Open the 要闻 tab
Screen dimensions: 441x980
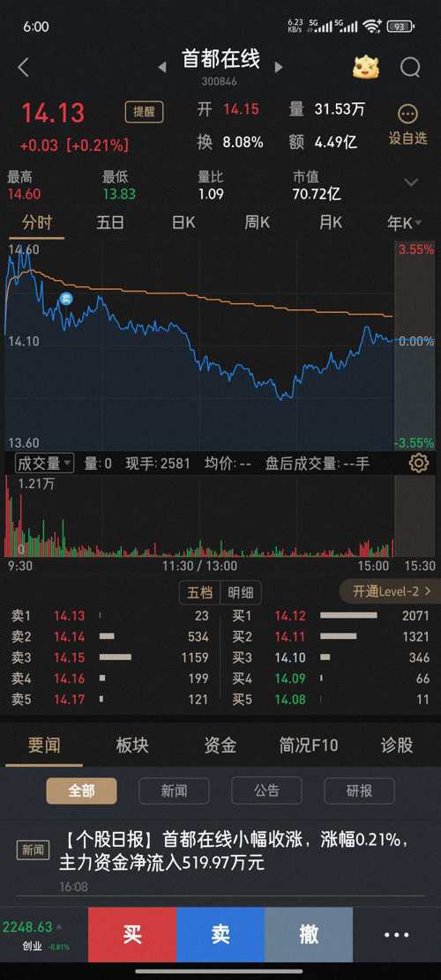coord(44,745)
